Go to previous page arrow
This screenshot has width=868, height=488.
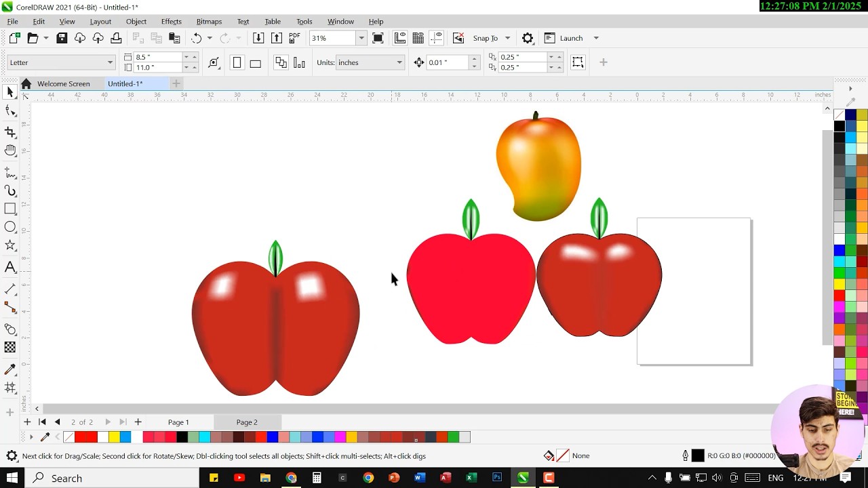pyautogui.click(x=58, y=422)
